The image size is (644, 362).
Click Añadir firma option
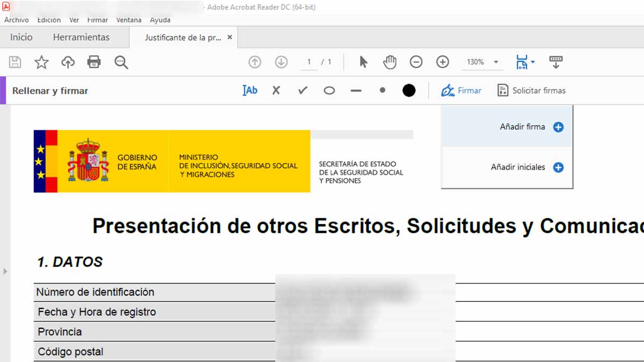pos(522,127)
